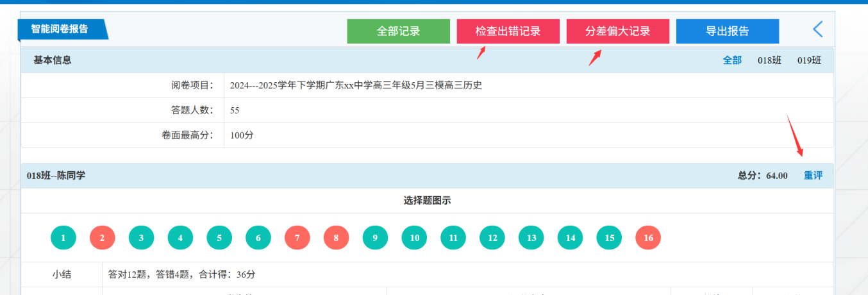Click question 15 green circle

click(x=609, y=238)
